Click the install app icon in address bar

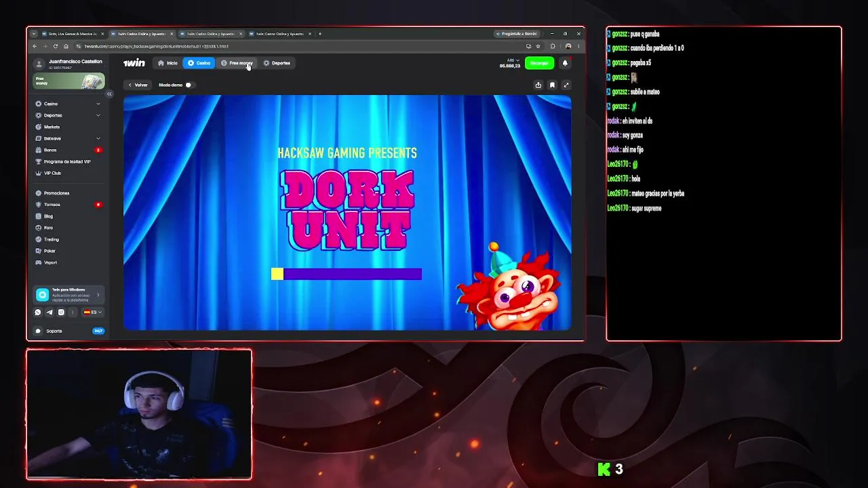point(528,46)
